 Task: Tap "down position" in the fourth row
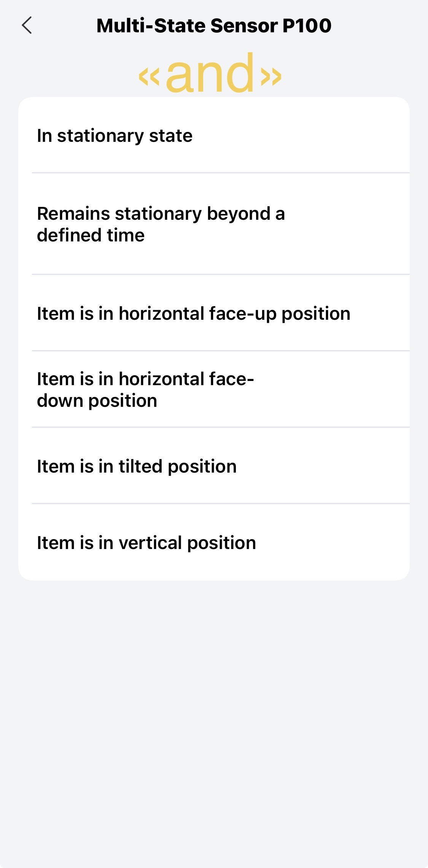click(x=97, y=401)
